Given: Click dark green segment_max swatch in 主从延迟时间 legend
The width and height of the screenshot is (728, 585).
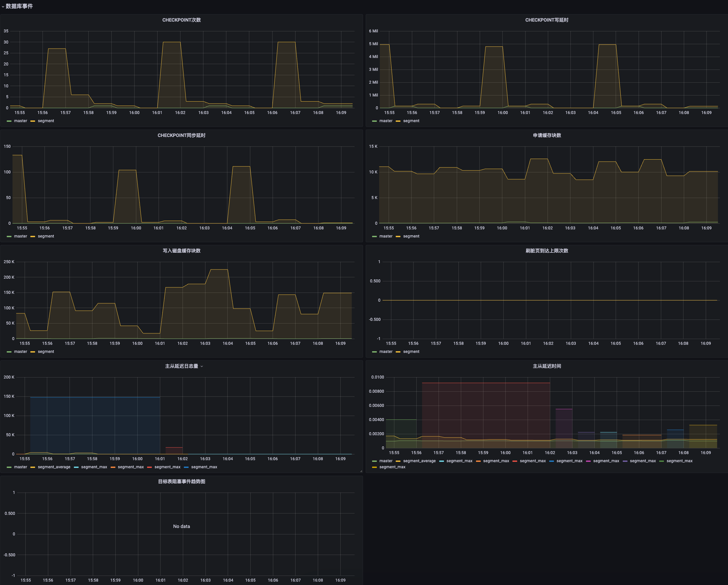Looking at the screenshot, I should click(x=662, y=461).
